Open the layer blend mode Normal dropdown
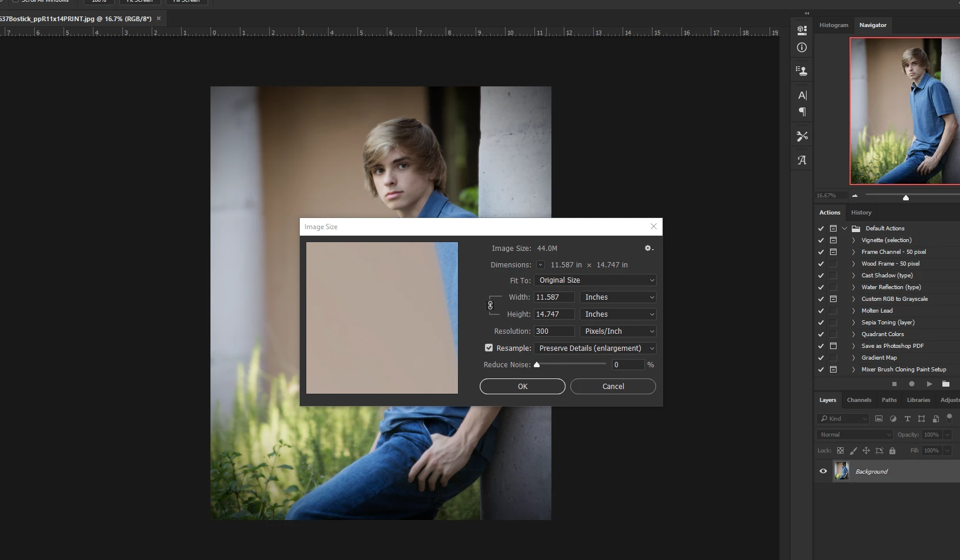Image resolution: width=960 pixels, height=560 pixels. [855, 435]
